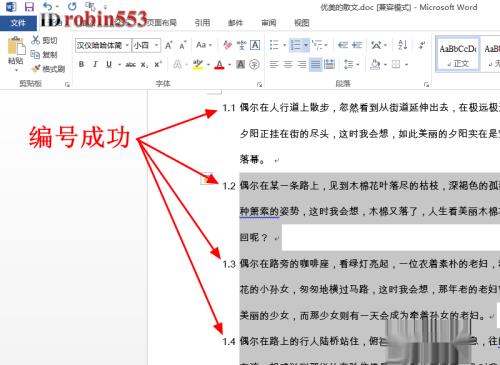Image resolution: width=500 pixels, height=365 pixels.
Task: Apply the red font color
Action: 219,64
